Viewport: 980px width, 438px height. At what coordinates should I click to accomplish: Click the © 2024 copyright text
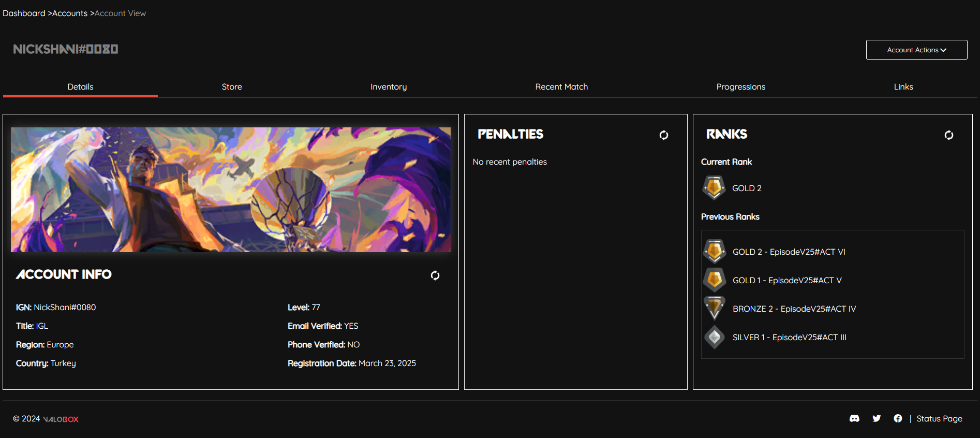[x=26, y=418]
